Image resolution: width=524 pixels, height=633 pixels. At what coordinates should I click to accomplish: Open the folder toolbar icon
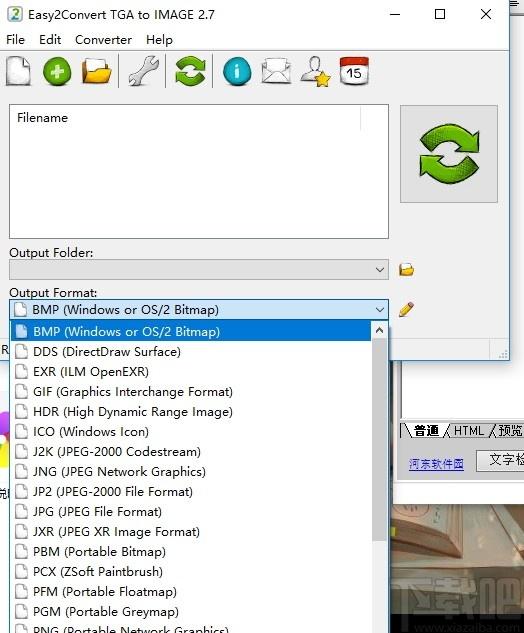96,71
